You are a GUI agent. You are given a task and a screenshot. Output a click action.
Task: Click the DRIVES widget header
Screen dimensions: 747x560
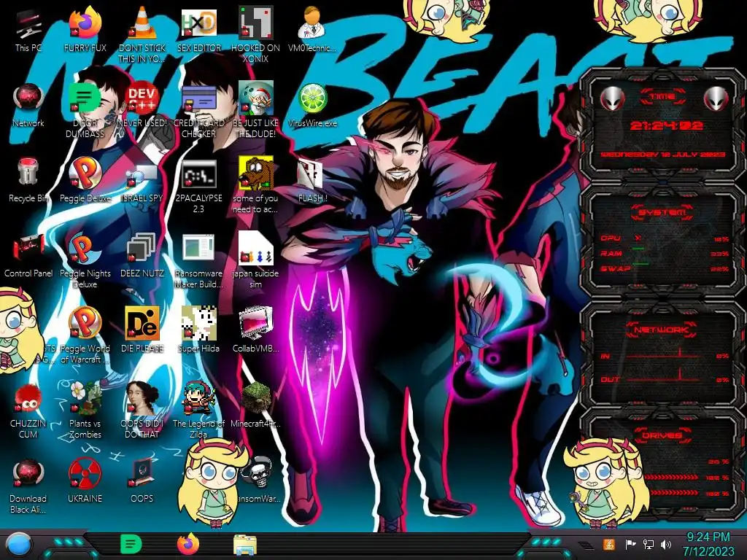click(662, 435)
